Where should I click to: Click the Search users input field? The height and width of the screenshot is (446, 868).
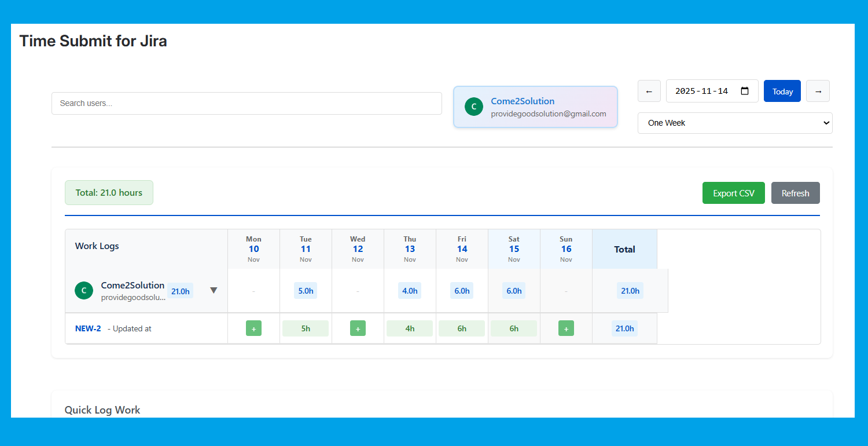click(x=247, y=103)
